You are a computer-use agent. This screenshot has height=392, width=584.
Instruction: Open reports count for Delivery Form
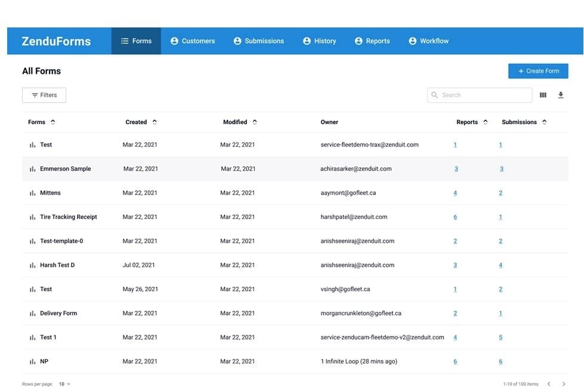455,313
